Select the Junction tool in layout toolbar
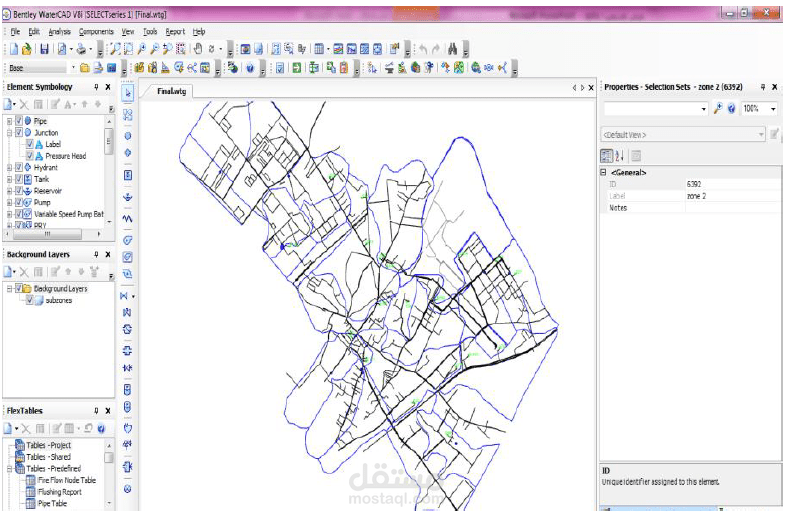The width and height of the screenshot is (793, 517). click(127, 136)
